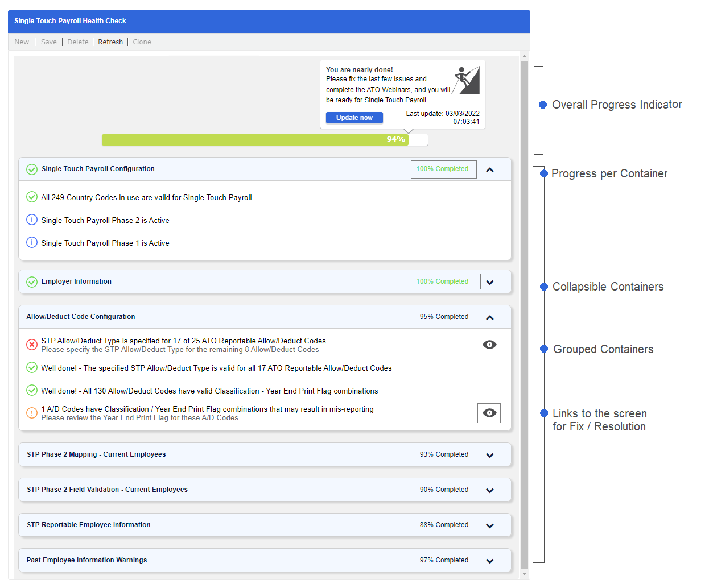Click the info icon for Payroll Phase 2 Active
709x588 pixels.
(x=32, y=220)
